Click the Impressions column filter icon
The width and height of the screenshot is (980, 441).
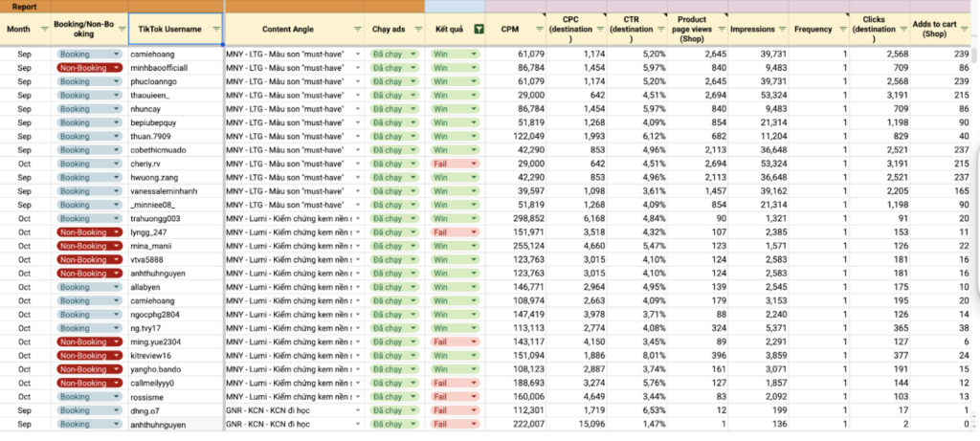pyautogui.click(x=783, y=30)
